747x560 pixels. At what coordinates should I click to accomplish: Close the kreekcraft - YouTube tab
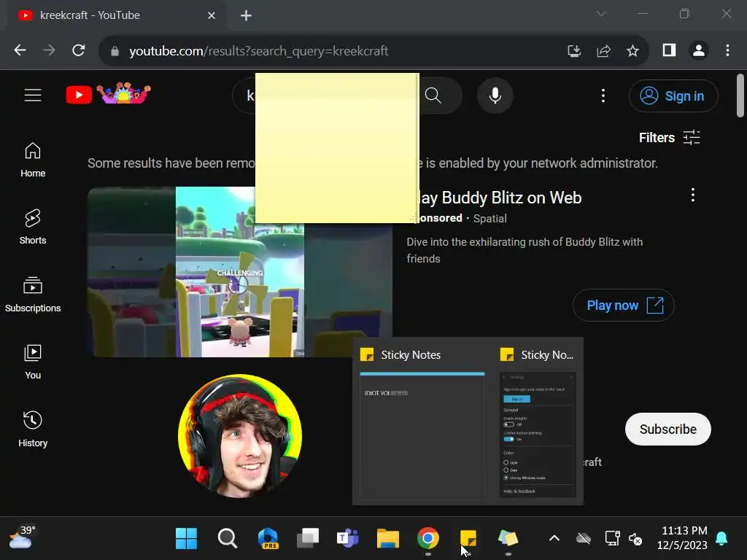212,16
